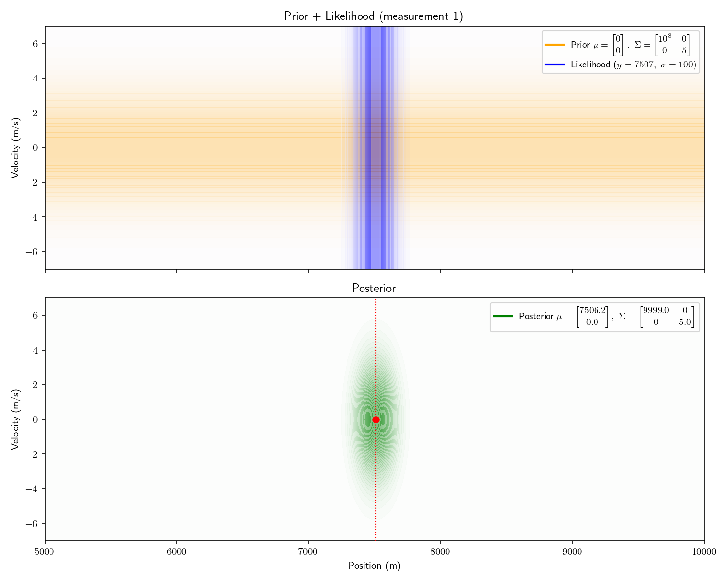Select the Likelihood legend text entry
The image size is (728, 582).
click(633, 65)
